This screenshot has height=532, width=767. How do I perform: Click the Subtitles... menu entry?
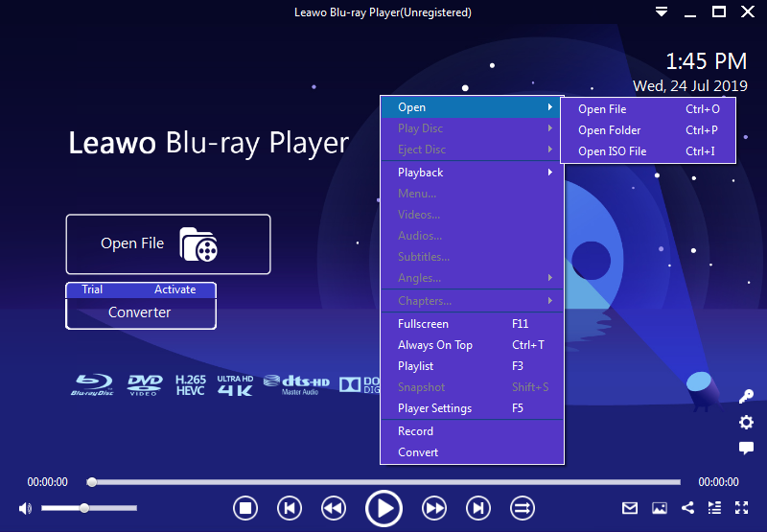[472, 257]
